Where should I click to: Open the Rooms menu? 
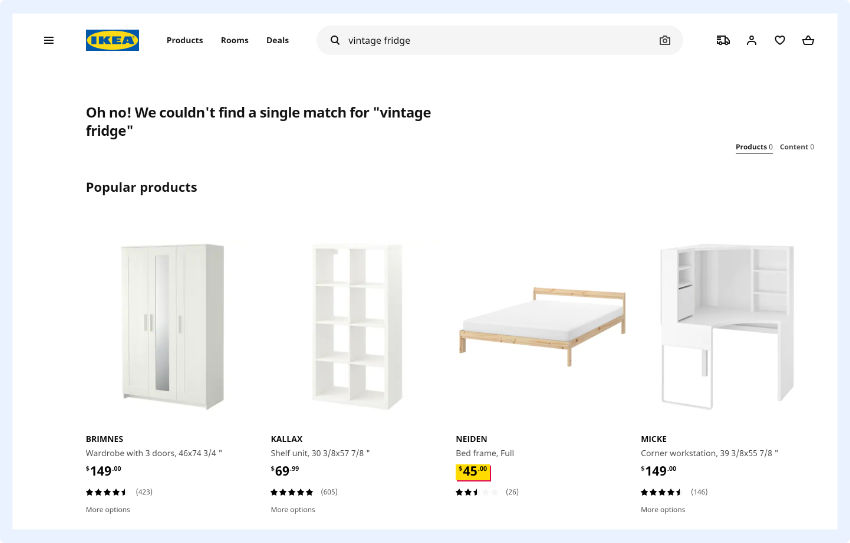tap(234, 41)
